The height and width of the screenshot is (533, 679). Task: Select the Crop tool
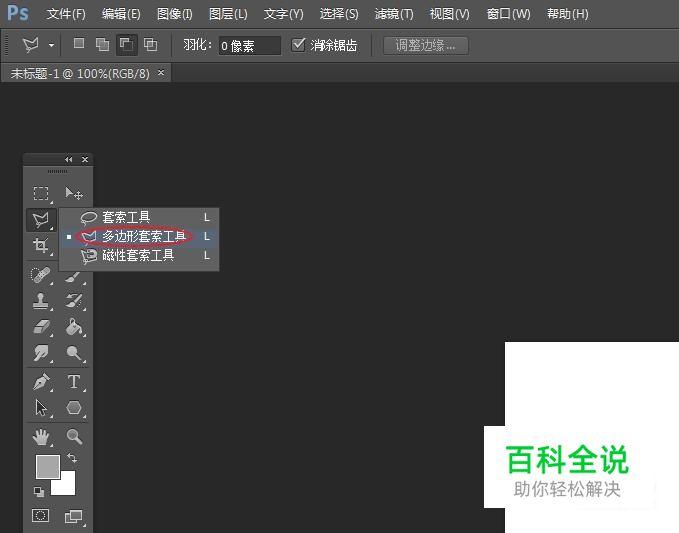41,246
